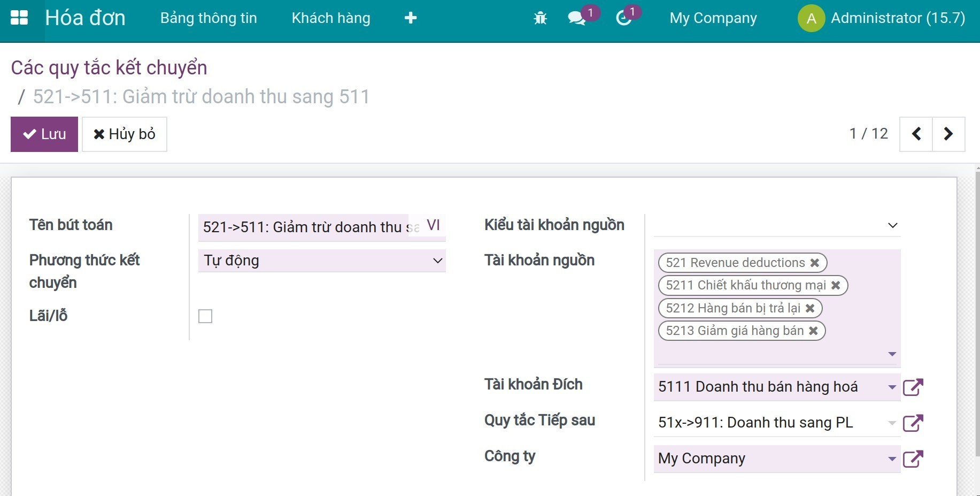Toggle the Lãi/lỗ checkbox
Viewport: 980px width, 496px height.
coord(205,316)
